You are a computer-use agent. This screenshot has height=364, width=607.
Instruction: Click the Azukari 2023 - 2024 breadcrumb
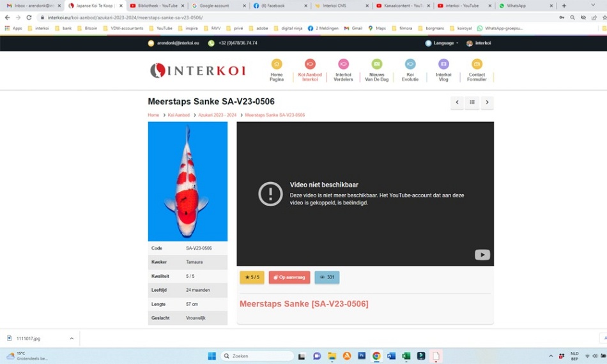(x=217, y=116)
